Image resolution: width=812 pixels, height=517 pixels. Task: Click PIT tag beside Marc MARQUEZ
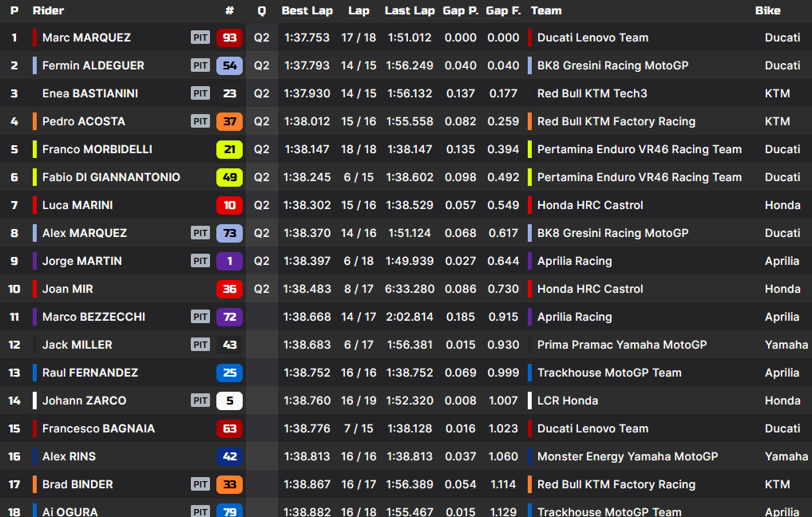click(x=200, y=37)
